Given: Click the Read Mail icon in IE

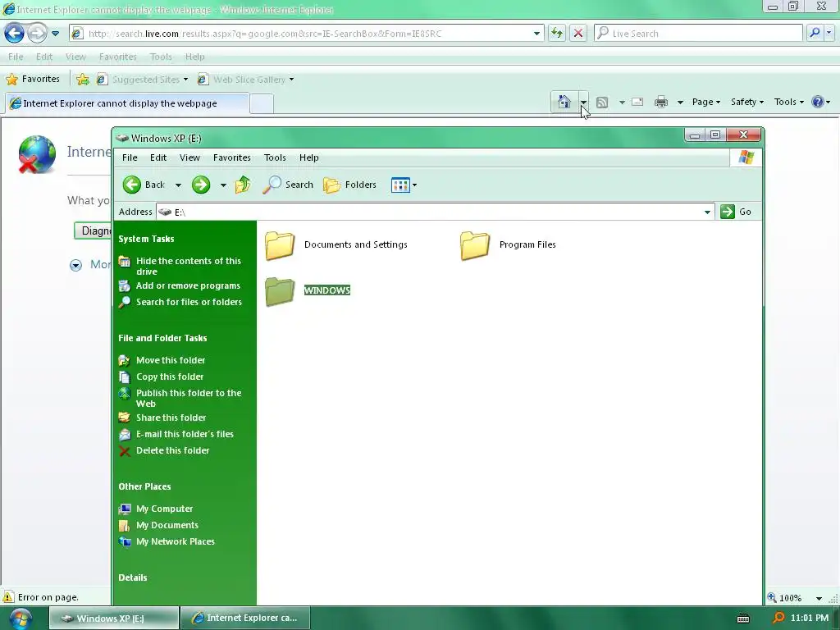Looking at the screenshot, I should 637,102.
